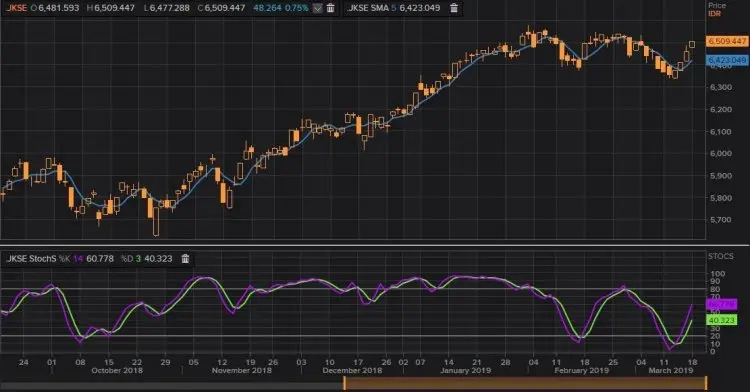Remove the JKSE SMA 5 indicator

[454, 8]
